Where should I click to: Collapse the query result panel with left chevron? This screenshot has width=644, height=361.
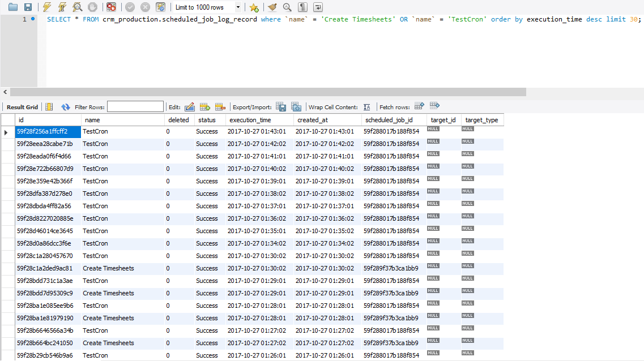(5, 92)
